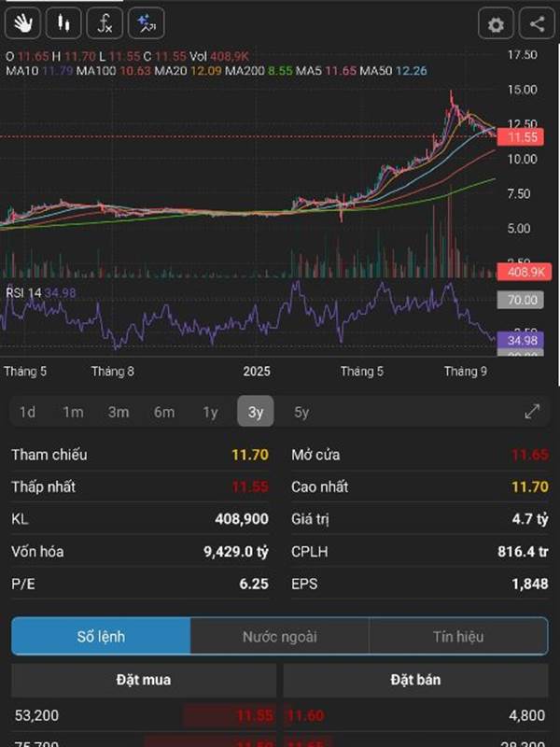Click the Giá trị value 4.7 tỷ
Screen dimensions: 560x747
(530, 519)
